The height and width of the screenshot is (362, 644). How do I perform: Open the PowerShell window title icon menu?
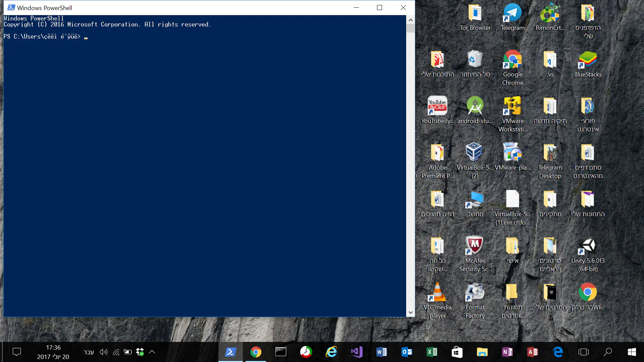pos(11,7)
